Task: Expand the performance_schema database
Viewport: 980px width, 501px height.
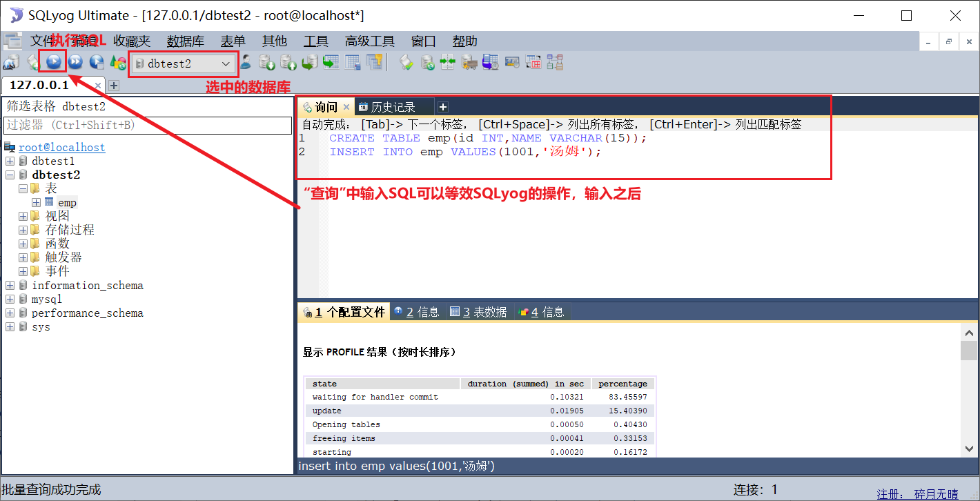Action: 10,313
